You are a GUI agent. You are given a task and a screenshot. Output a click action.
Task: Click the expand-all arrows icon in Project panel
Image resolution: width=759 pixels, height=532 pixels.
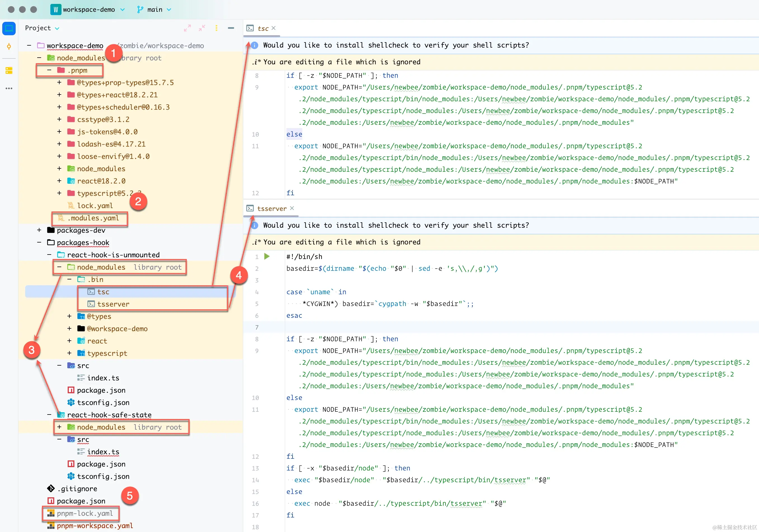[x=187, y=28]
